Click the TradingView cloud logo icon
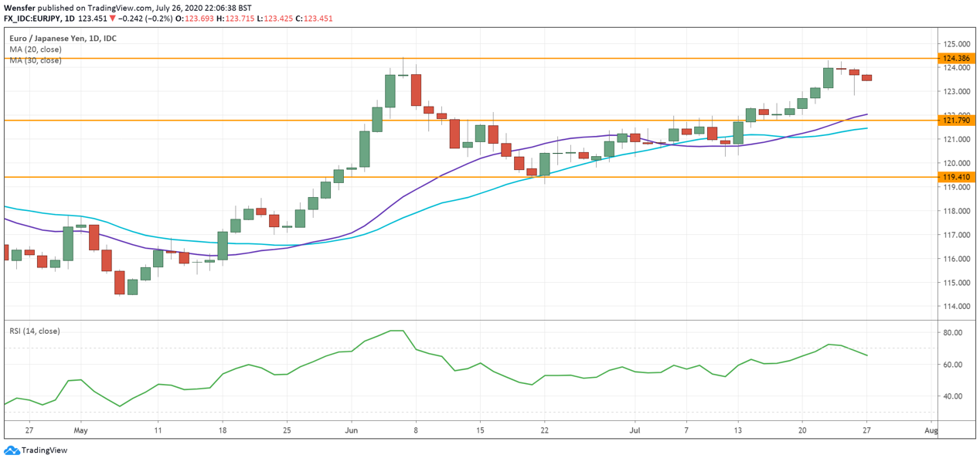Screen dimensions: 980x462 coord(12,450)
